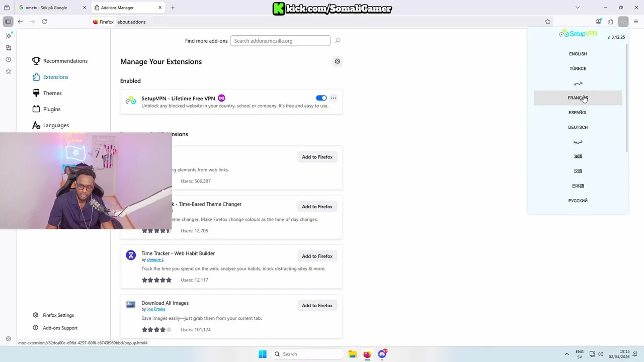Close the Add-ons Manager tab
Screen dimensions: 644x362
click(x=160, y=8)
